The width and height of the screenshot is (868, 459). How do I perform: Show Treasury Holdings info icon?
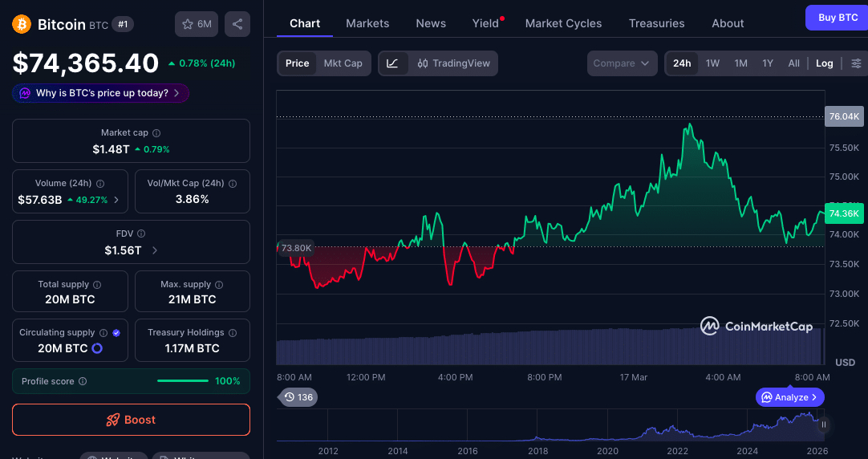click(x=233, y=333)
